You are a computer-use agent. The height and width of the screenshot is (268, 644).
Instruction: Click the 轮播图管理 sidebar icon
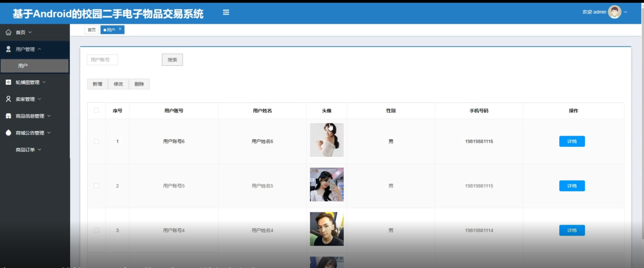pyautogui.click(x=8, y=82)
